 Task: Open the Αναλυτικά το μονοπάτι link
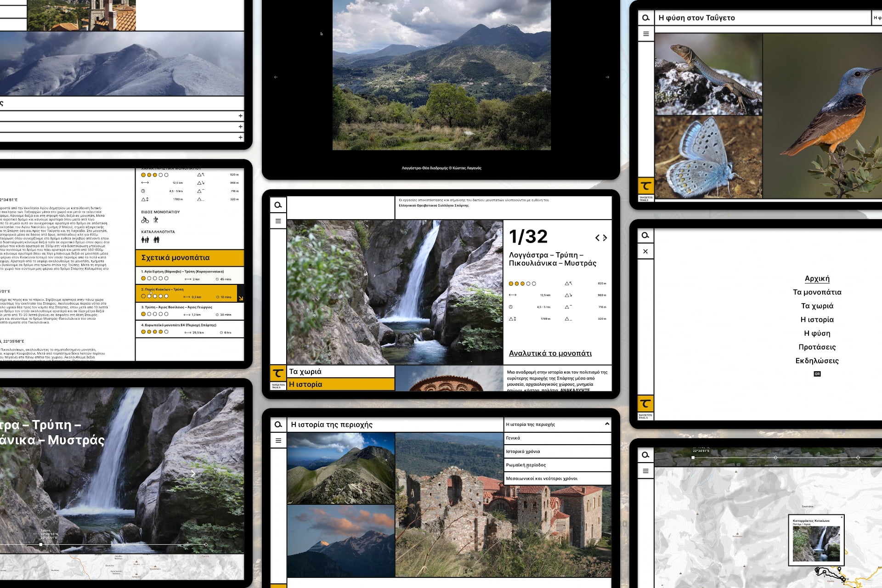[550, 353]
